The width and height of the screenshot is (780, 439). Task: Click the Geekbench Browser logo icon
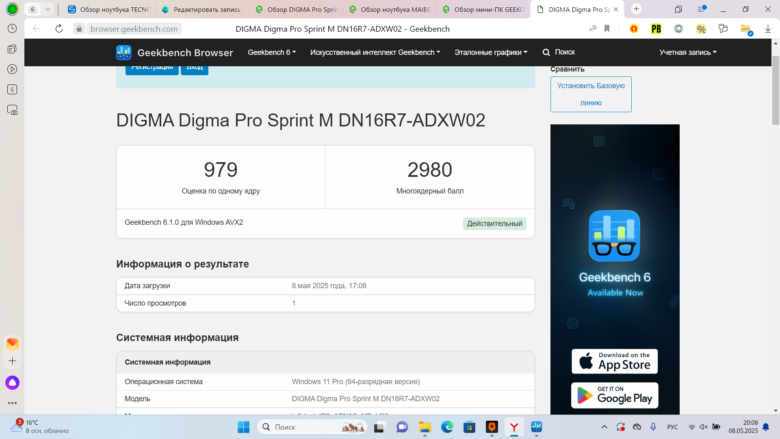(123, 52)
